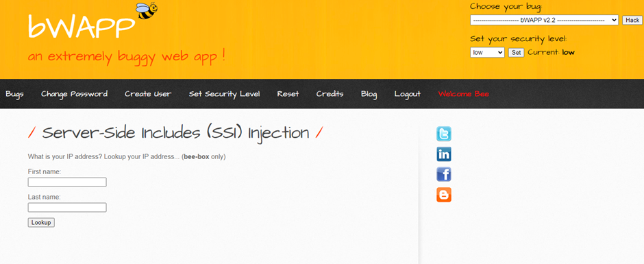Expand the 'Choose your bug' dropdown
This screenshot has width=644, height=264.
544,20
